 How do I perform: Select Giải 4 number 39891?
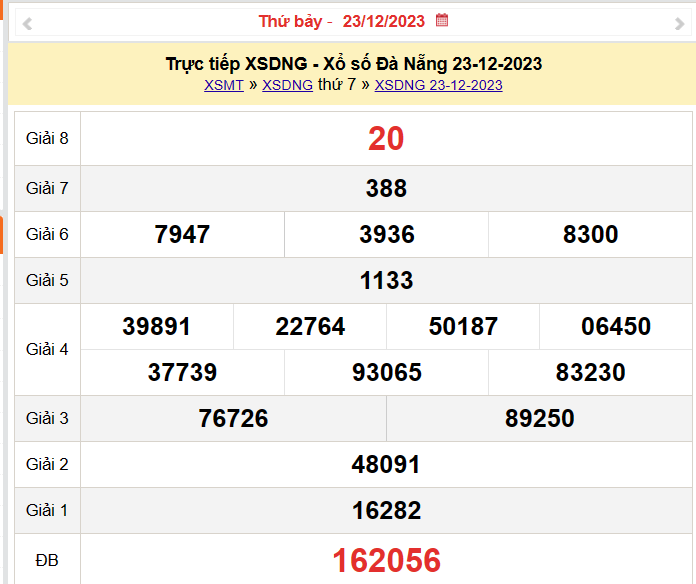click(x=157, y=327)
